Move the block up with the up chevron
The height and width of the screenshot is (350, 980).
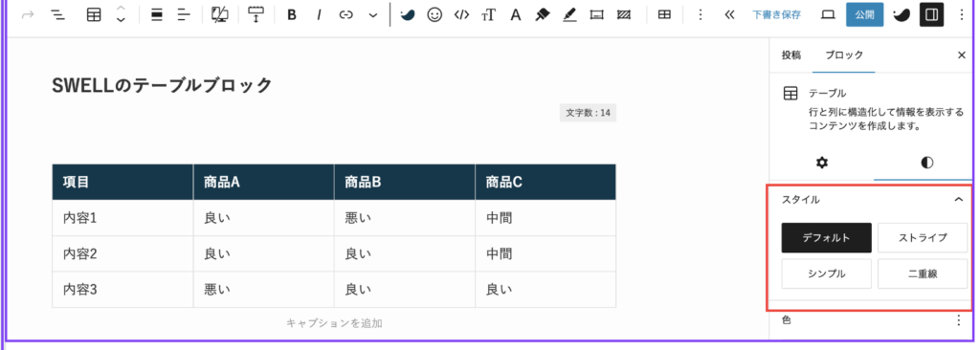pos(122,10)
